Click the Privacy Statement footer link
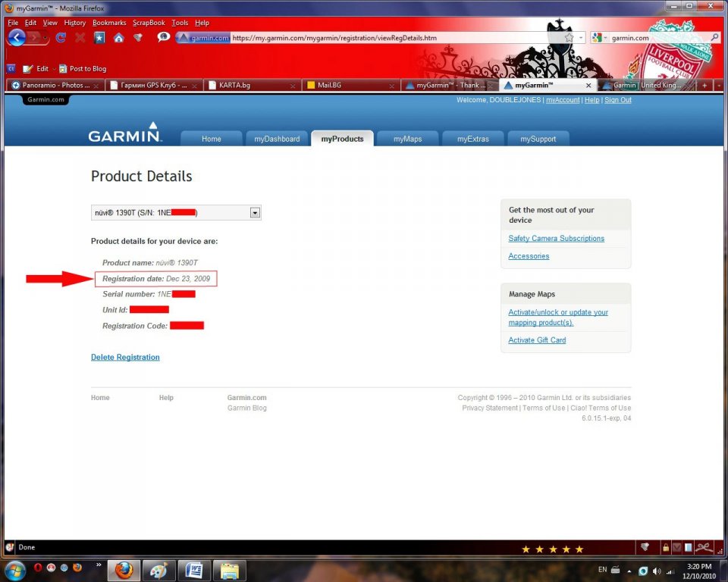This screenshot has height=582, width=728. (490, 408)
